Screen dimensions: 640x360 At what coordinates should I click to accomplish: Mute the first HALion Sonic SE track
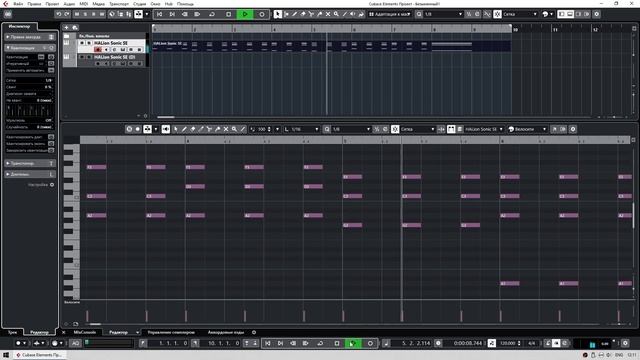click(82, 43)
